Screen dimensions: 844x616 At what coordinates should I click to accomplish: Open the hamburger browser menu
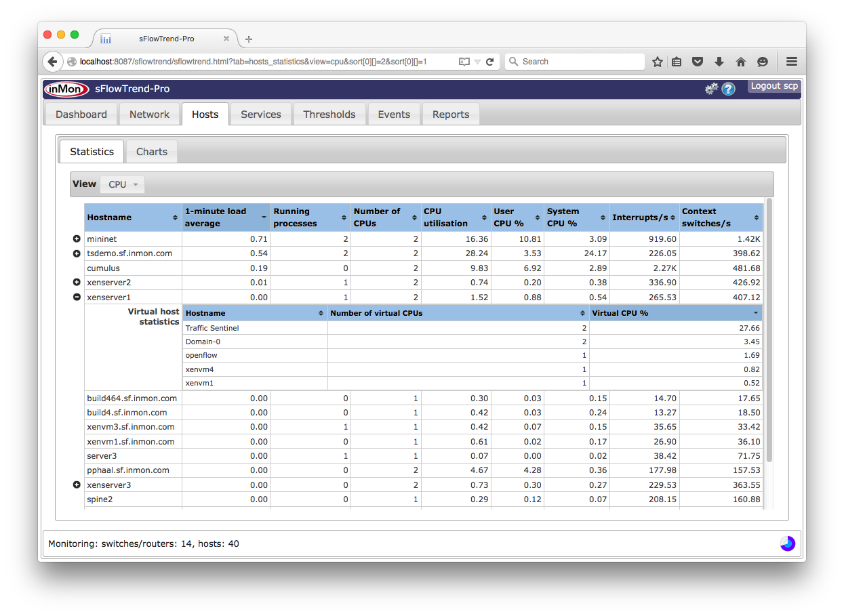(792, 62)
